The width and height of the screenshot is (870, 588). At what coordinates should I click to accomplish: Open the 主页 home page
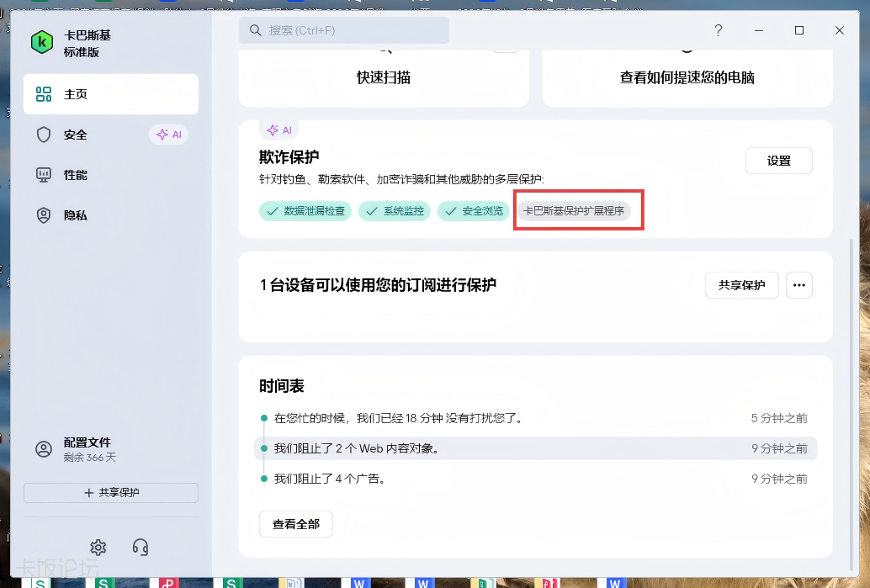111,94
